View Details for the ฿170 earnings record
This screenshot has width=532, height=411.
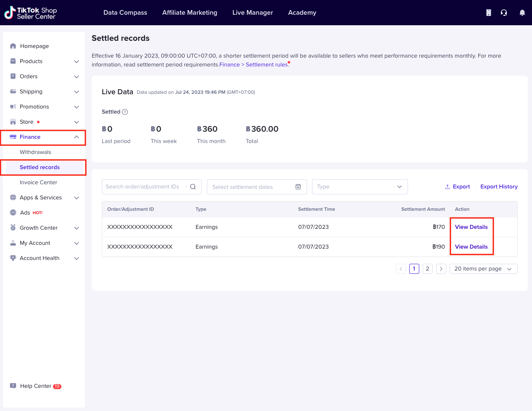coord(471,227)
